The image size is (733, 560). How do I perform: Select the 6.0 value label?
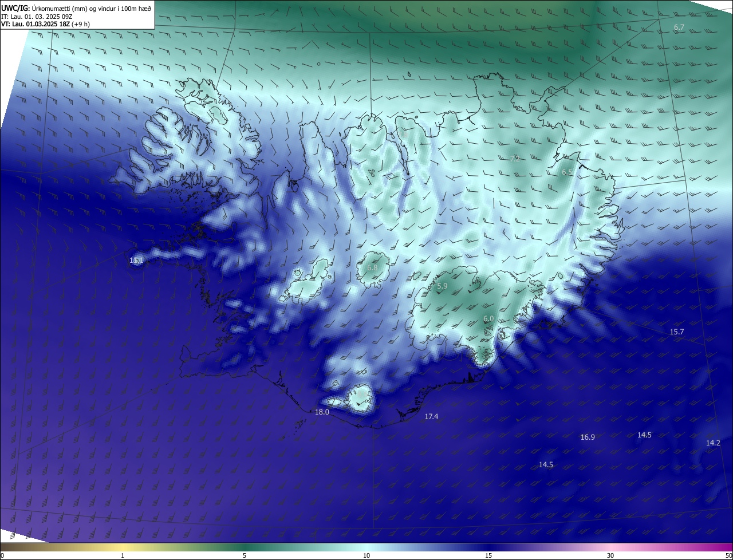pos(488,319)
